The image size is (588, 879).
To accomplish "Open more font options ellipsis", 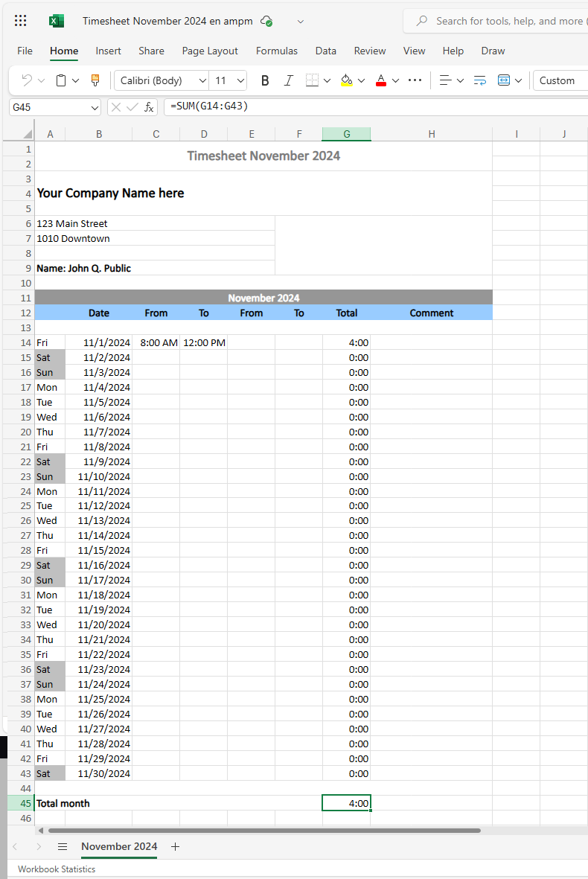I will click(415, 80).
